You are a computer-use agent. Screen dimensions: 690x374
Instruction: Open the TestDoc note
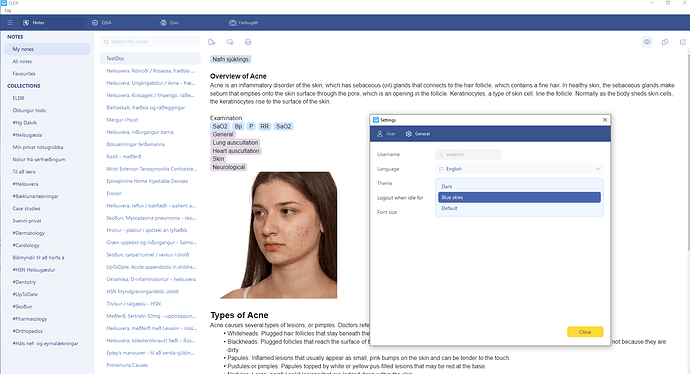(x=150, y=59)
